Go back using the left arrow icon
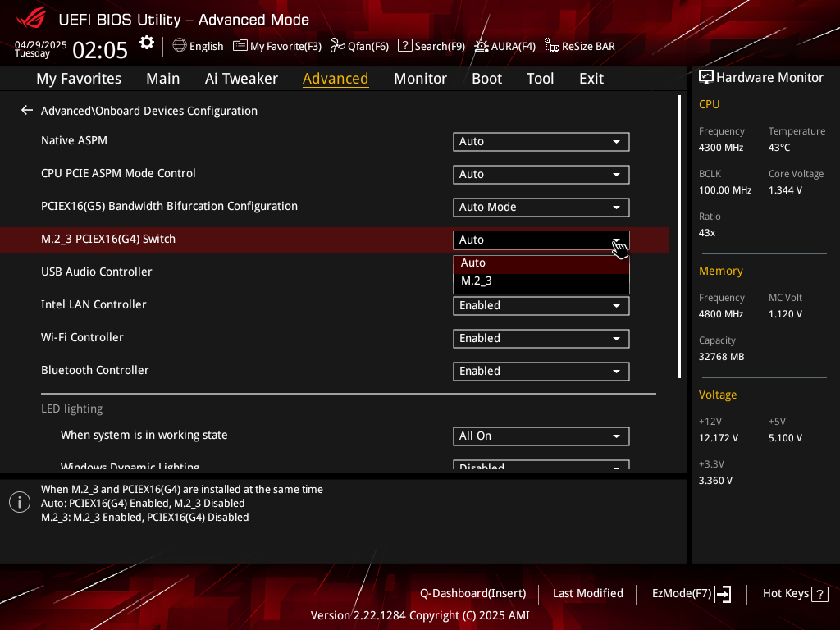The width and height of the screenshot is (840, 630). [27, 111]
